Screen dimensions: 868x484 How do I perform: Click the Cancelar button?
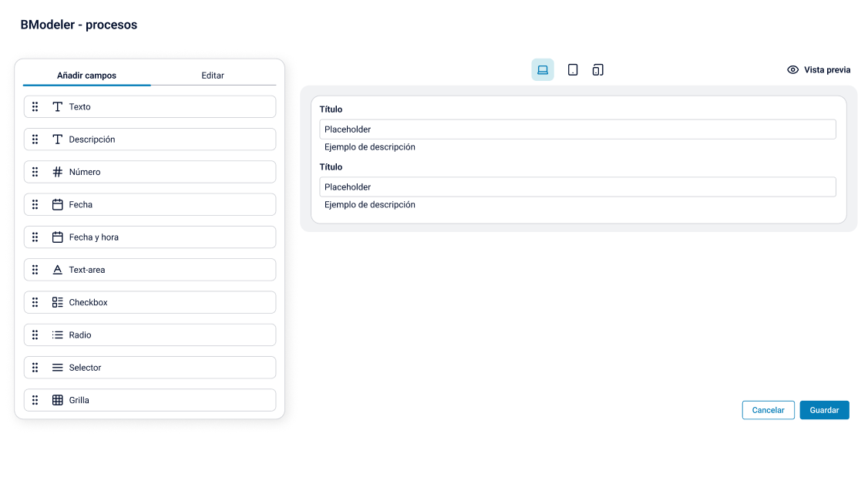(x=768, y=410)
